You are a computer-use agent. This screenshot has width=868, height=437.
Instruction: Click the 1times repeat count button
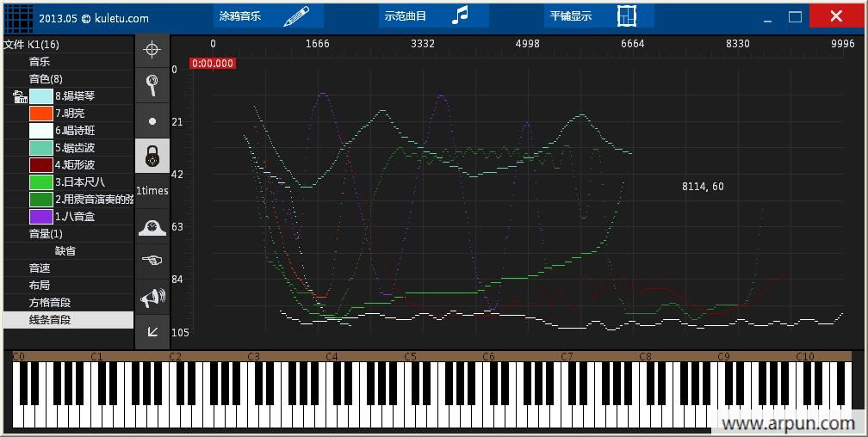152,191
